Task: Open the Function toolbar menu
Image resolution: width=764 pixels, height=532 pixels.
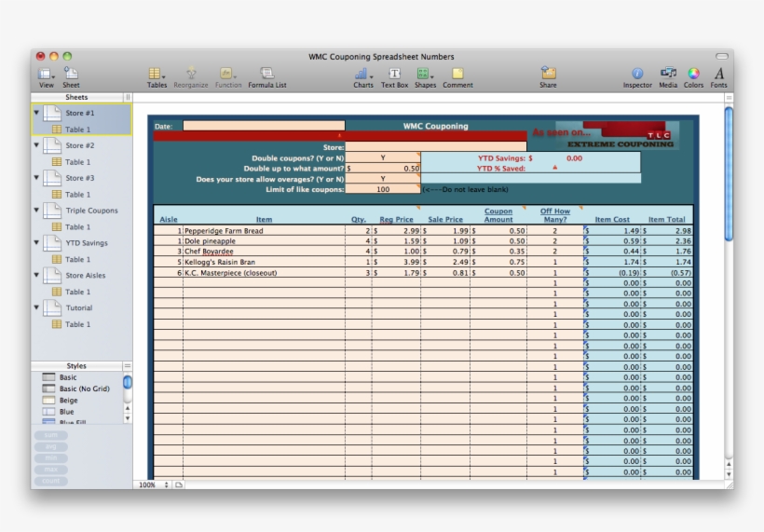Action: coord(228,77)
